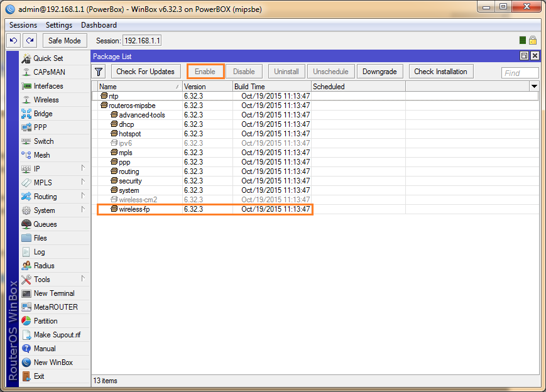Open the column selector dropdown arrow

[x=534, y=86]
